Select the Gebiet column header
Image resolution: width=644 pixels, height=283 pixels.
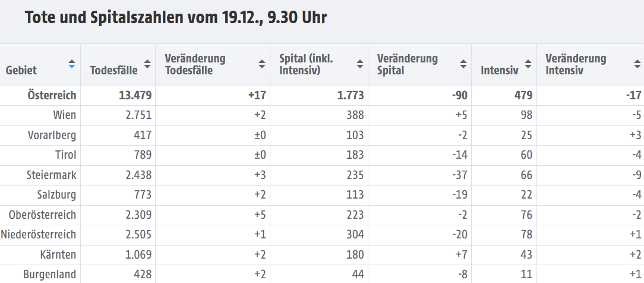(x=21, y=70)
